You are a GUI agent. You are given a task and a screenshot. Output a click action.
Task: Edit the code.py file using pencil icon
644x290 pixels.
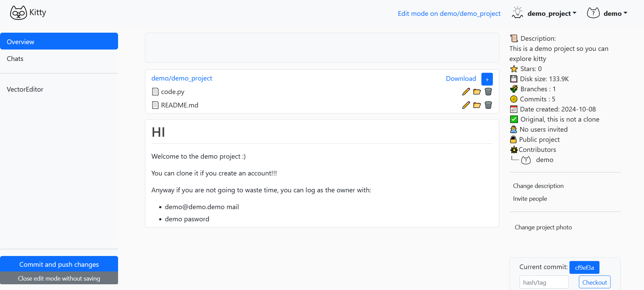tap(466, 91)
